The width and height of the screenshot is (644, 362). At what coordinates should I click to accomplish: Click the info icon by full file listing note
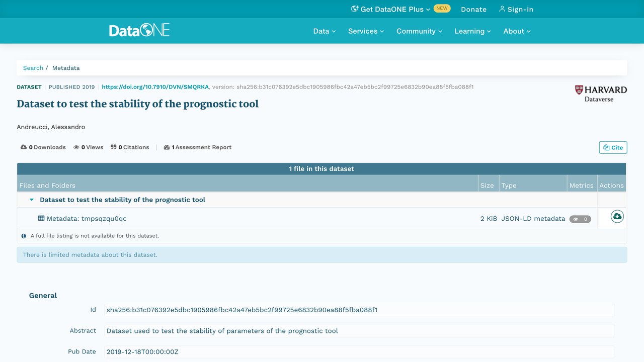[24, 236]
